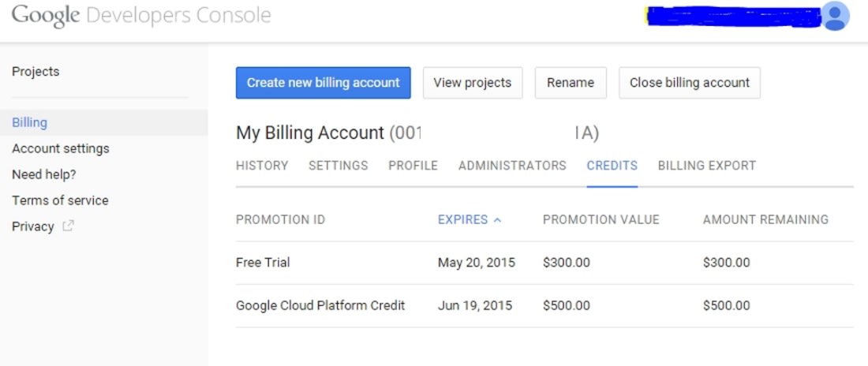The height and width of the screenshot is (366, 868).
Task: Click the Rename button
Action: [570, 83]
